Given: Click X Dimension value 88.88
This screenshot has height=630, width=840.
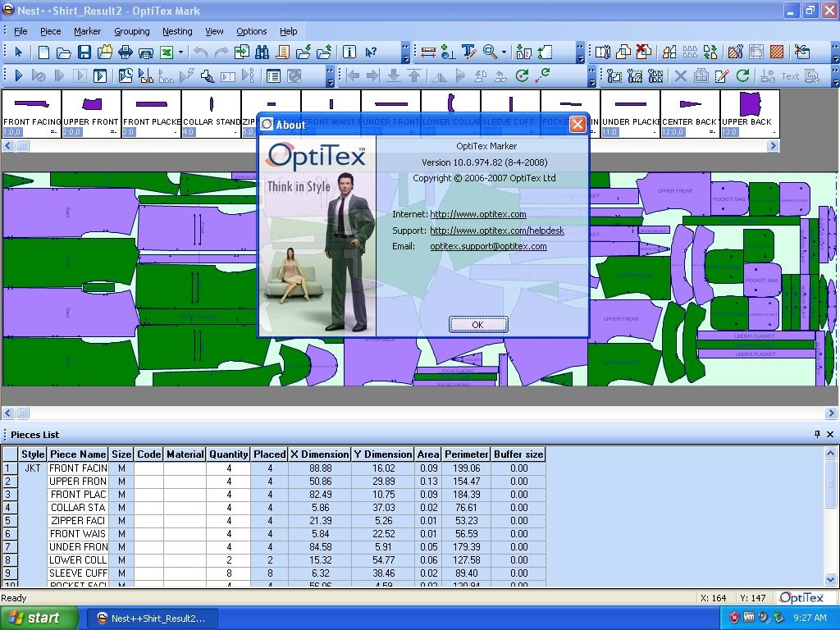Looking at the screenshot, I should pyautogui.click(x=320, y=468).
